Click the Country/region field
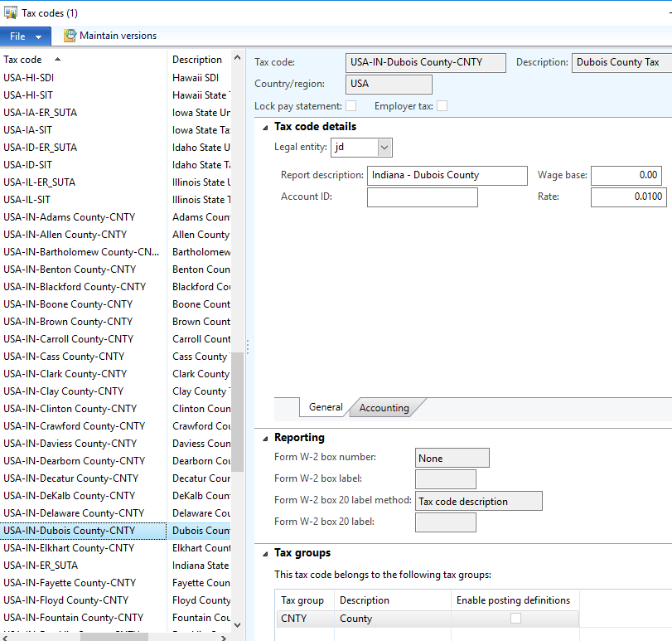The height and width of the screenshot is (641, 672). [x=389, y=84]
